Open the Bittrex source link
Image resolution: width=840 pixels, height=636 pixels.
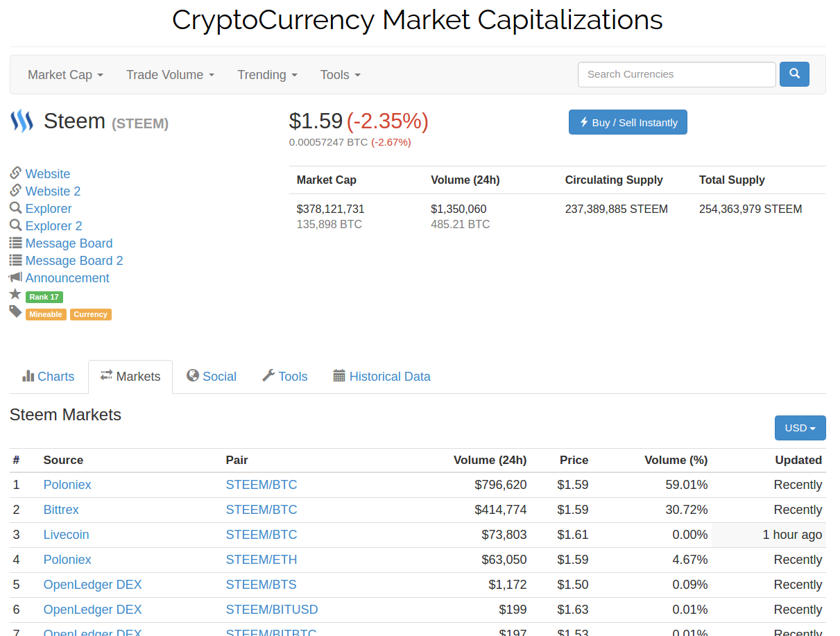pyautogui.click(x=61, y=510)
